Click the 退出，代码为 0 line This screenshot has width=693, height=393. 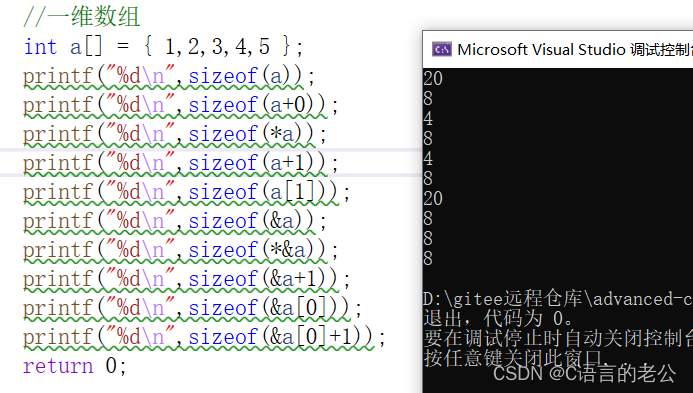pyautogui.click(x=499, y=318)
